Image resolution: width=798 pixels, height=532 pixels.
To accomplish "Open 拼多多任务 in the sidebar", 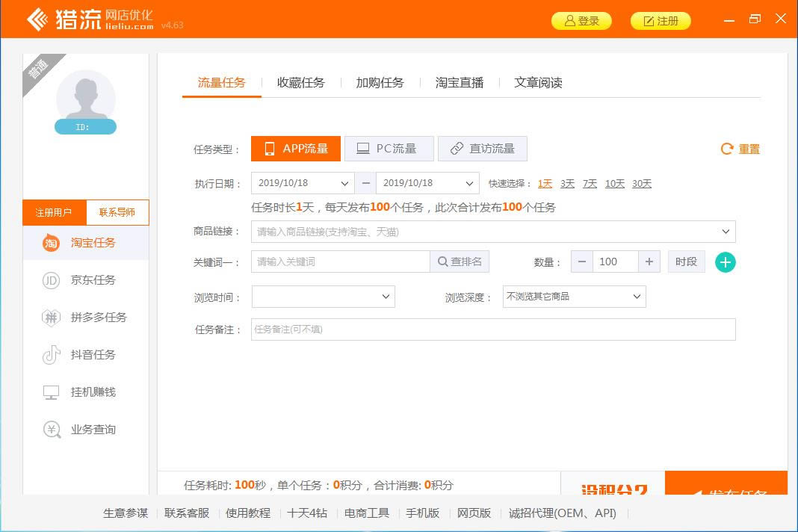I will click(x=85, y=318).
